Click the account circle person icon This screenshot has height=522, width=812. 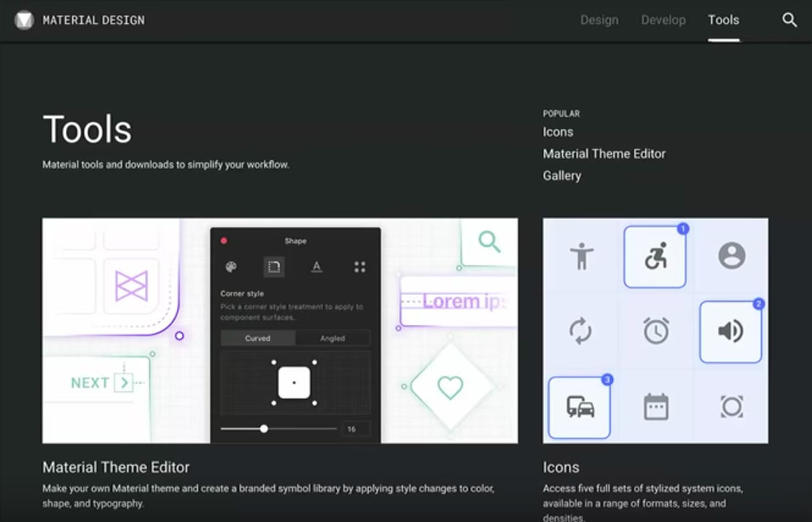pyautogui.click(x=732, y=256)
